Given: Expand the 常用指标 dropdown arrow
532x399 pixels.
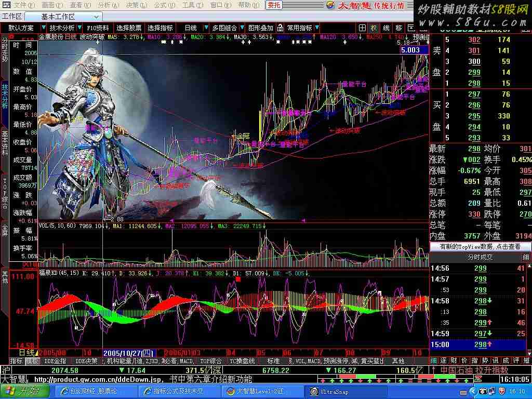Looking at the screenshot, I should coord(317,28).
